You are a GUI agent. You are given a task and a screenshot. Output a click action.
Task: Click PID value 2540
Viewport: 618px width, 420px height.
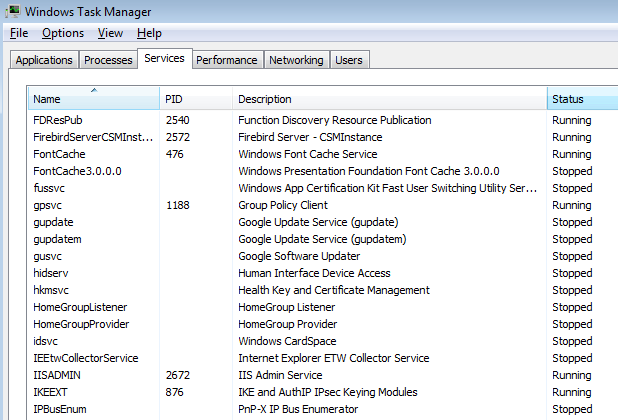coord(178,120)
